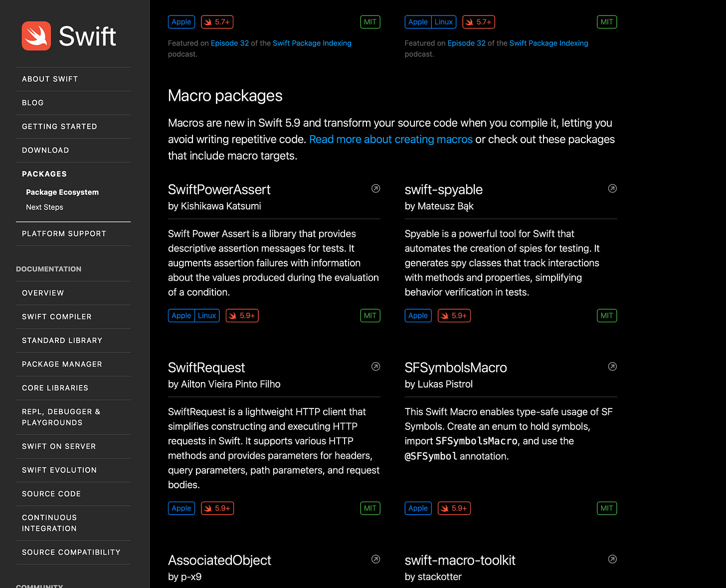Click MIT license badge under swift-spyable
Image resolution: width=726 pixels, height=588 pixels.
coord(607,316)
